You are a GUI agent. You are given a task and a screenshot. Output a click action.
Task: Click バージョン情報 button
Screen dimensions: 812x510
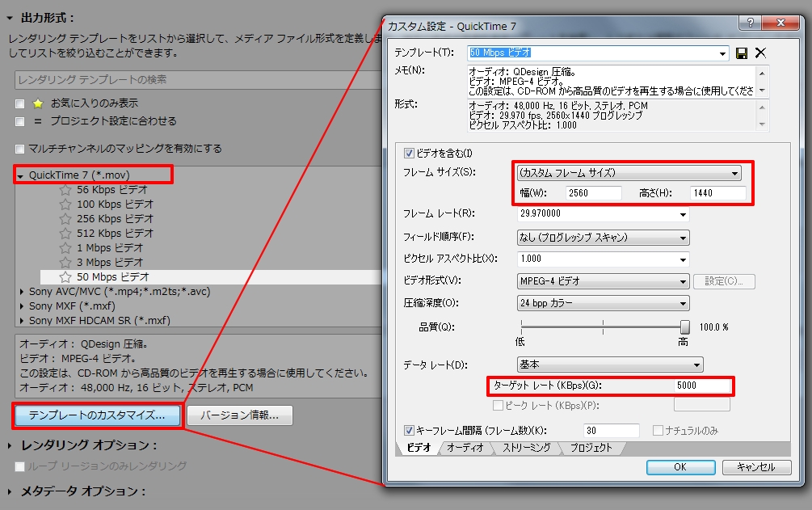[x=239, y=415]
